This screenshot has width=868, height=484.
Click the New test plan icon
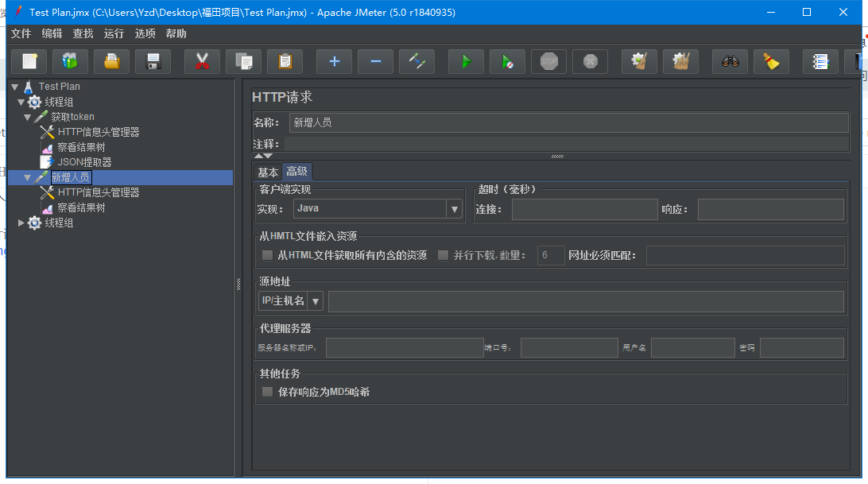29,61
